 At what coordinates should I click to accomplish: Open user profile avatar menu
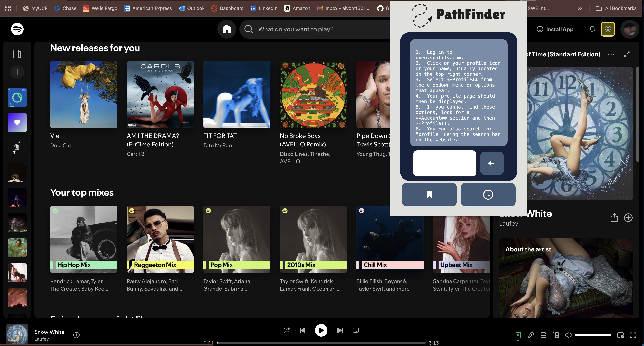click(630, 29)
